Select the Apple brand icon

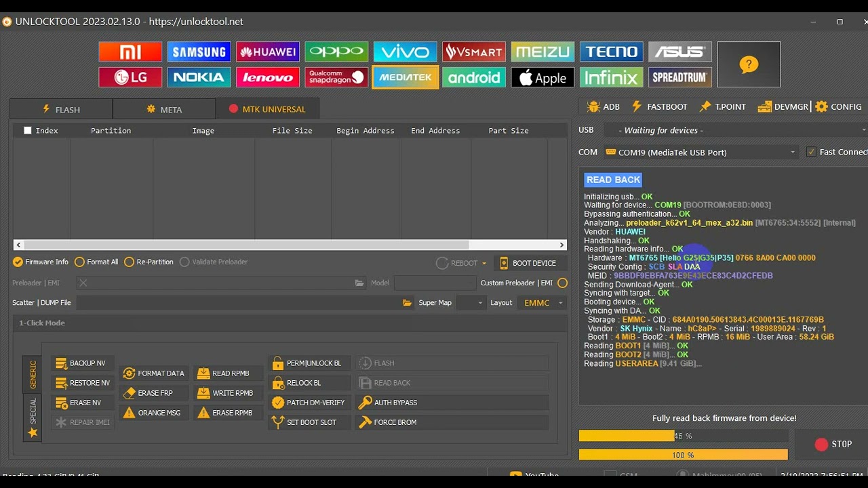click(x=543, y=77)
